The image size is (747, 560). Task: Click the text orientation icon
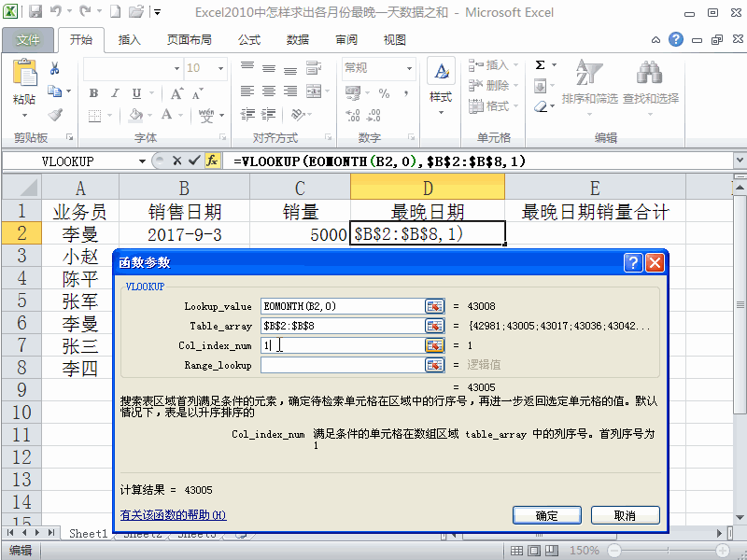click(298, 114)
